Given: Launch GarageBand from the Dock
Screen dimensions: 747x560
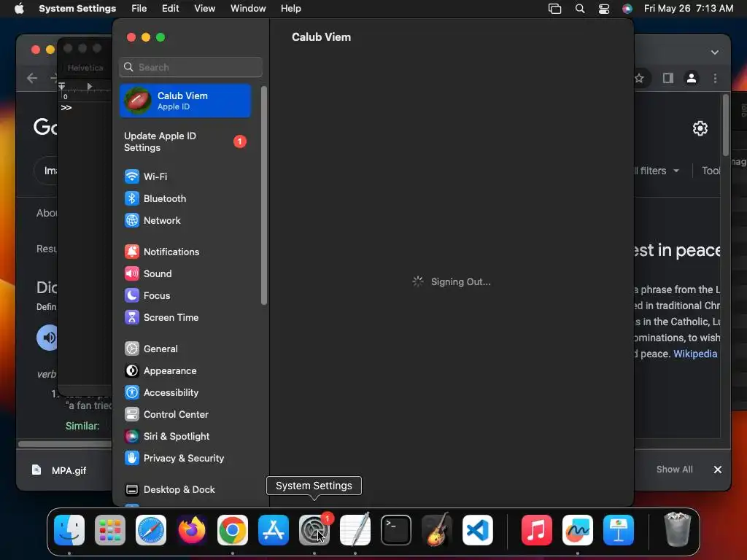Looking at the screenshot, I should click(x=437, y=530).
